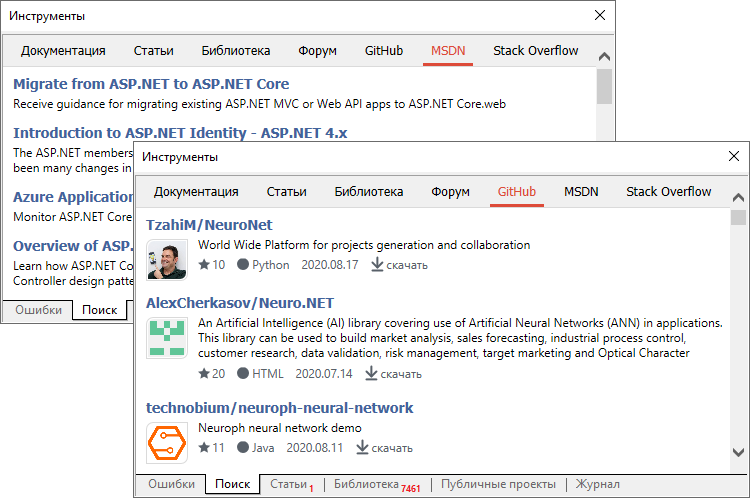Switch to Форум tab in back window
The image size is (750, 498).
tap(317, 50)
